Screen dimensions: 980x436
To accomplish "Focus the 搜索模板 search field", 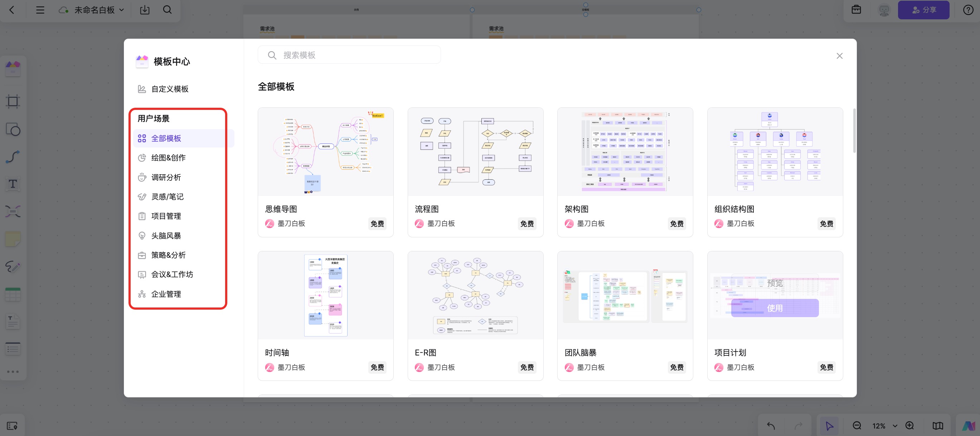I will [x=349, y=55].
